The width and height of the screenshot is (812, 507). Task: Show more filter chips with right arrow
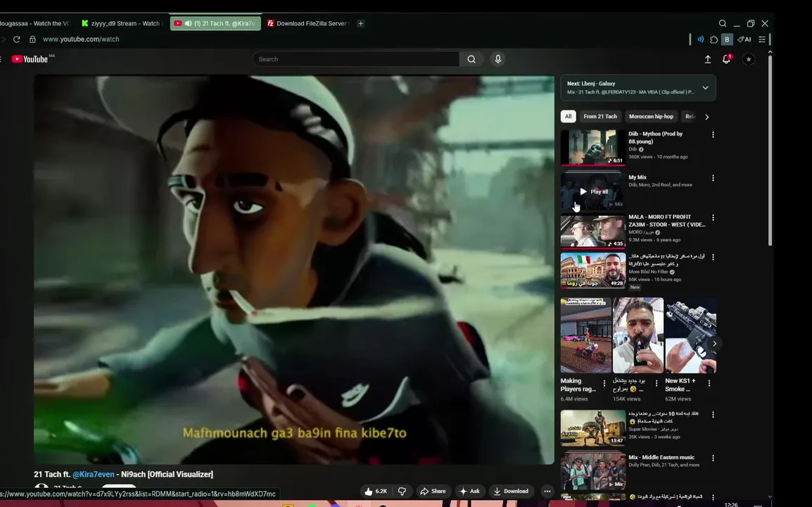[x=707, y=117]
